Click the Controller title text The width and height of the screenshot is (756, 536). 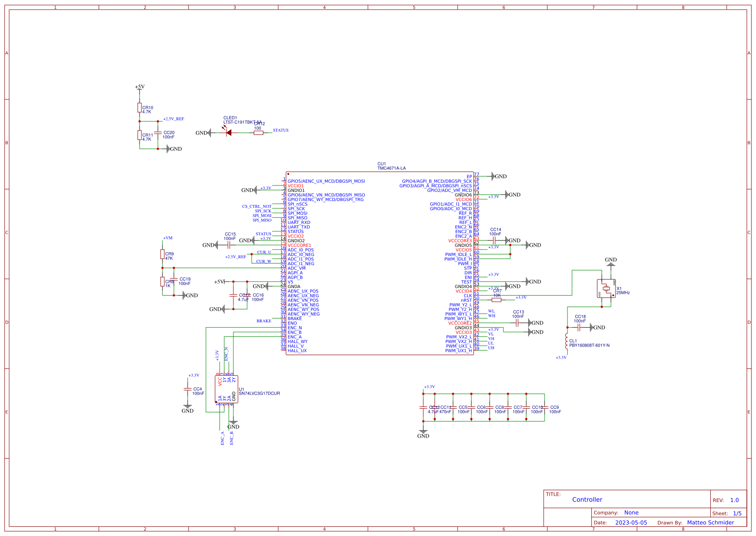click(588, 500)
